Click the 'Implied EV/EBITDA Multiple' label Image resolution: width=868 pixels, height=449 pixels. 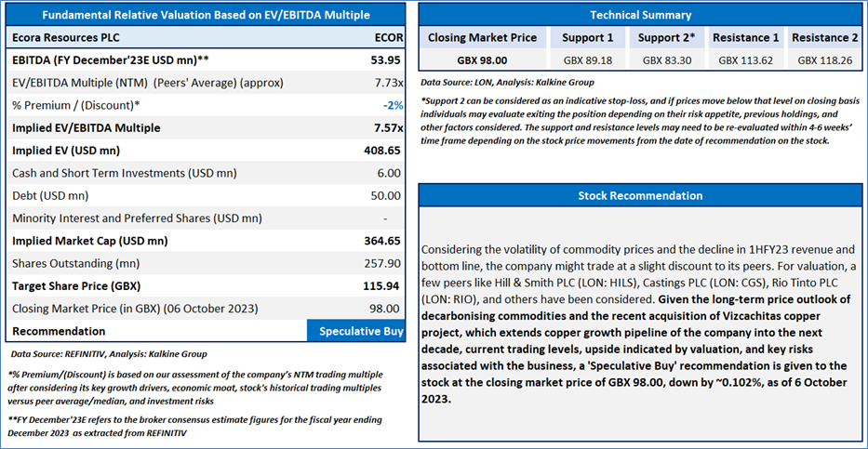coord(87,127)
